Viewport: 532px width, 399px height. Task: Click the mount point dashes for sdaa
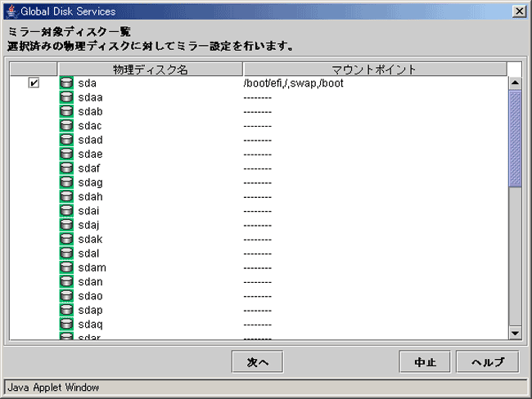coord(258,98)
